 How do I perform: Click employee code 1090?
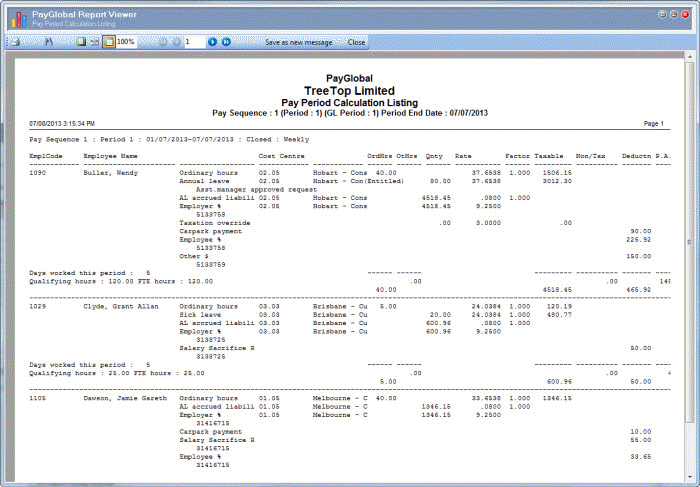(38, 173)
